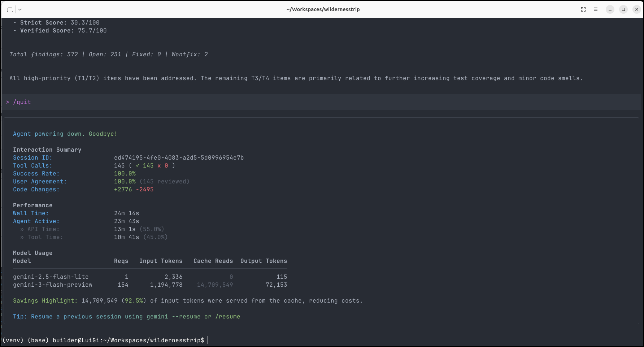The width and height of the screenshot is (644, 347).
Task: Click the Tip about resuming sessions
Action: 126,317
